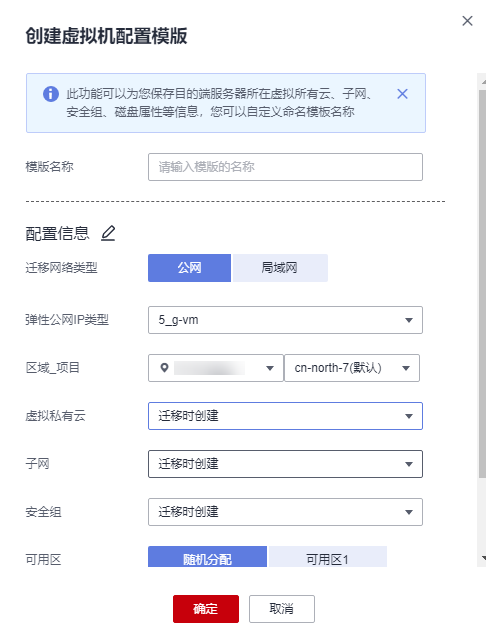Click the 取消 button

tap(282, 609)
